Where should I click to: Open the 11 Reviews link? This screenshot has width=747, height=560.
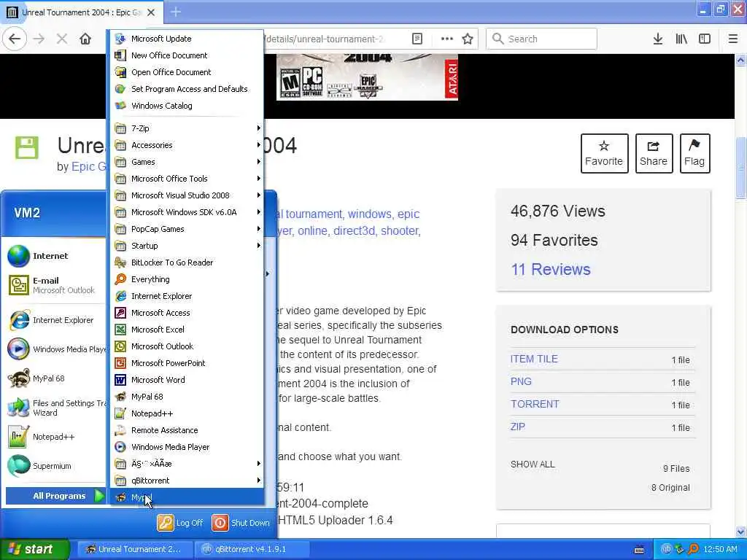click(550, 269)
